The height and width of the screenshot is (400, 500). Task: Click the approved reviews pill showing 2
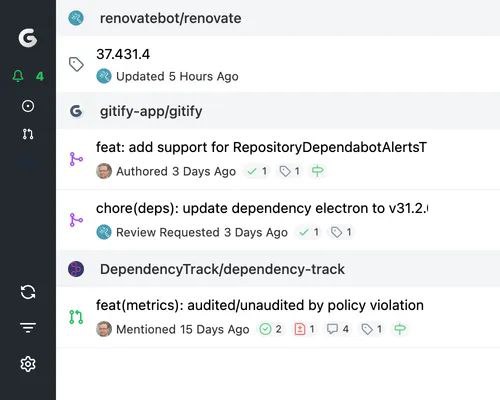(271, 329)
